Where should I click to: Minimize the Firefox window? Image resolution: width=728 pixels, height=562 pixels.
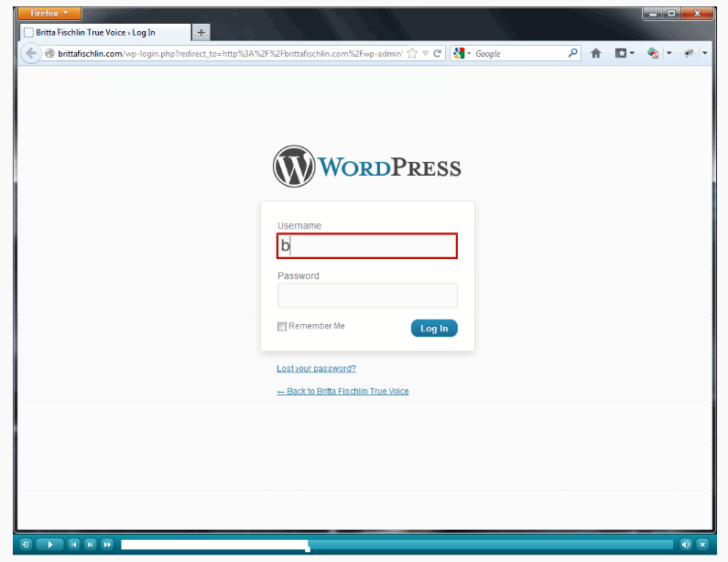[x=653, y=14]
